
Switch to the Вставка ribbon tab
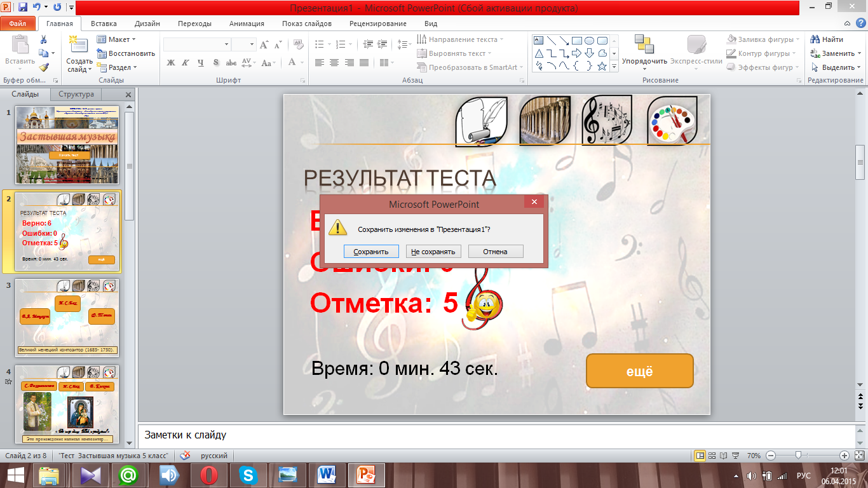[x=104, y=24]
